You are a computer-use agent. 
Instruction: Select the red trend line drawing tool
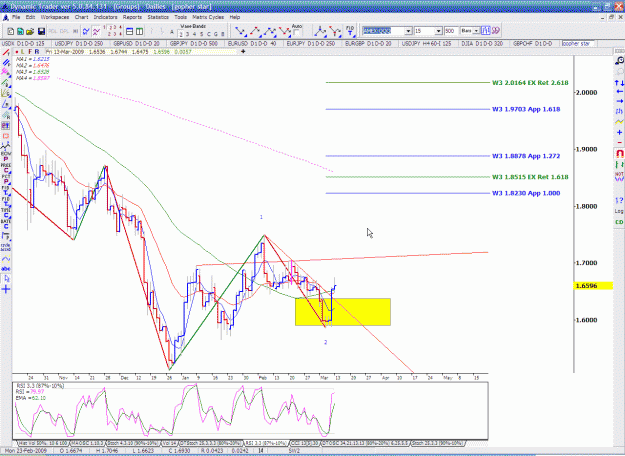[x=6, y=53]
